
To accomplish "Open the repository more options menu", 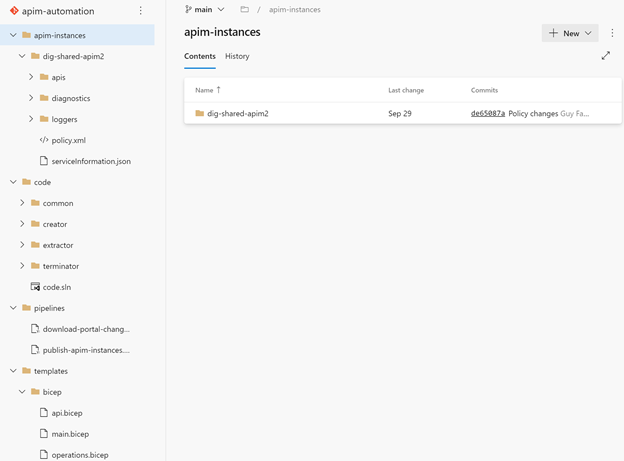I will (140, 11).
